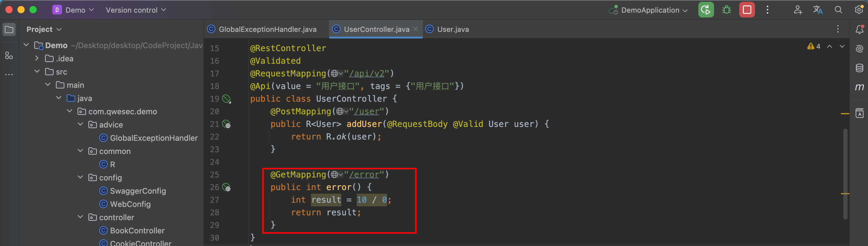
Task: Collapse the Demo root folder
Action: tap(26, 45)
